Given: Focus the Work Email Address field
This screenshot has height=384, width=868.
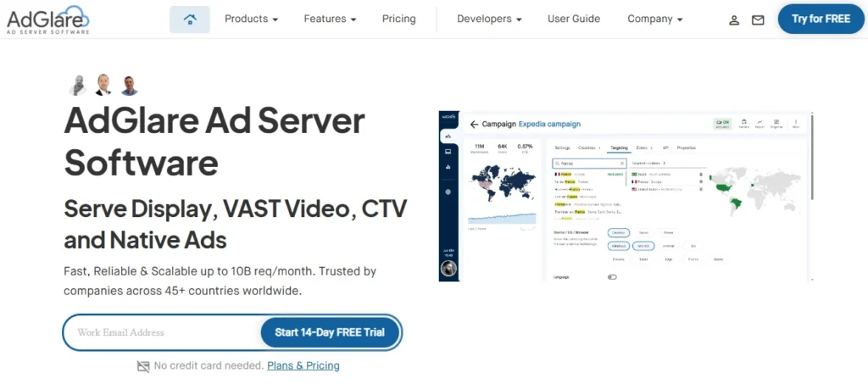Looking at the screenshot, I should tap(161, 332).
